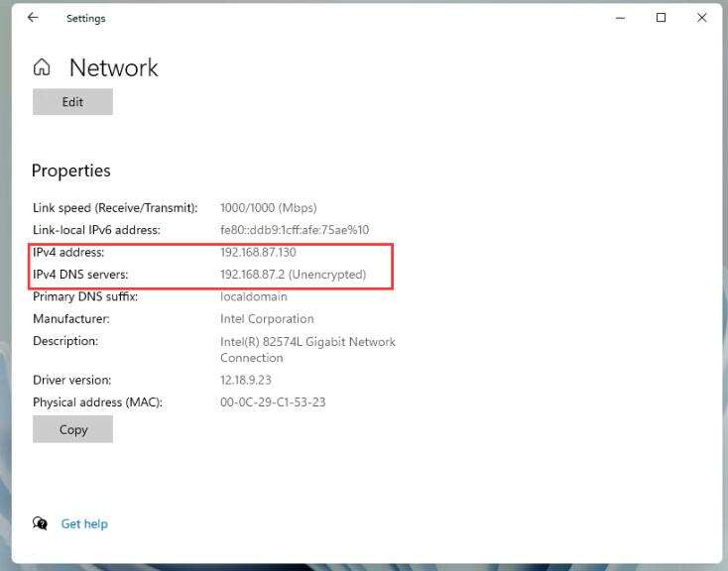
Task: Click the Get help chat icon
Action: point(40,523)
